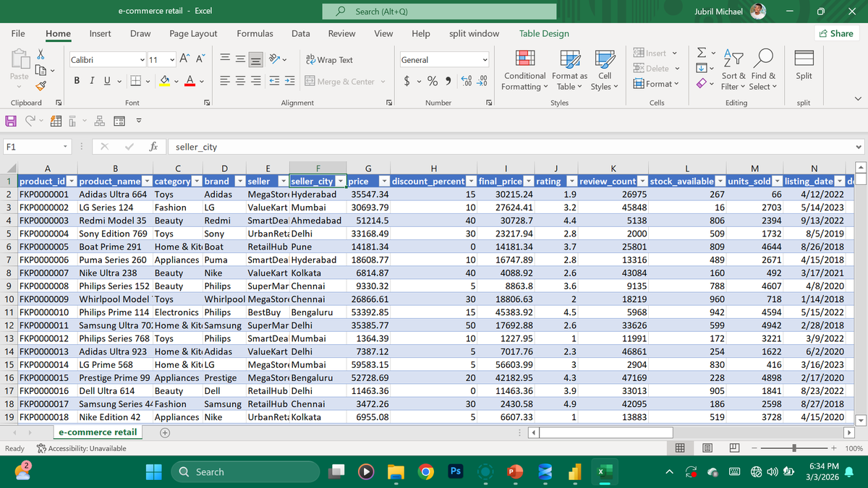Click the Align Right icon
Image resolution: width=868 pixels, height=488 pixels.
point(255,82)
